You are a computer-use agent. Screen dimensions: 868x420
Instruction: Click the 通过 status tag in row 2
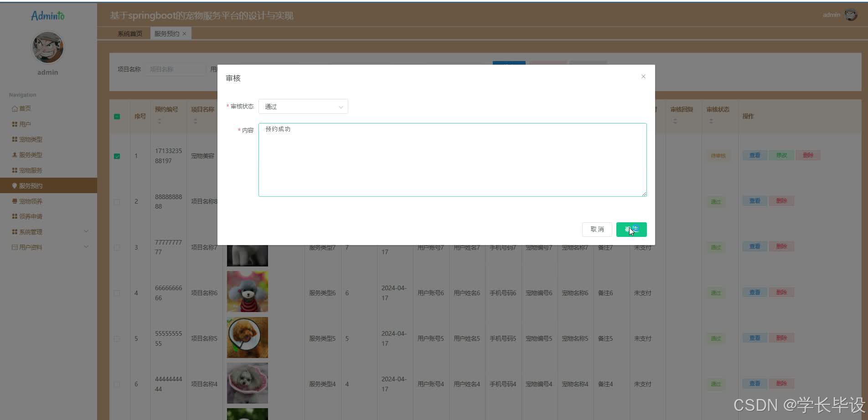pos(716,202)
